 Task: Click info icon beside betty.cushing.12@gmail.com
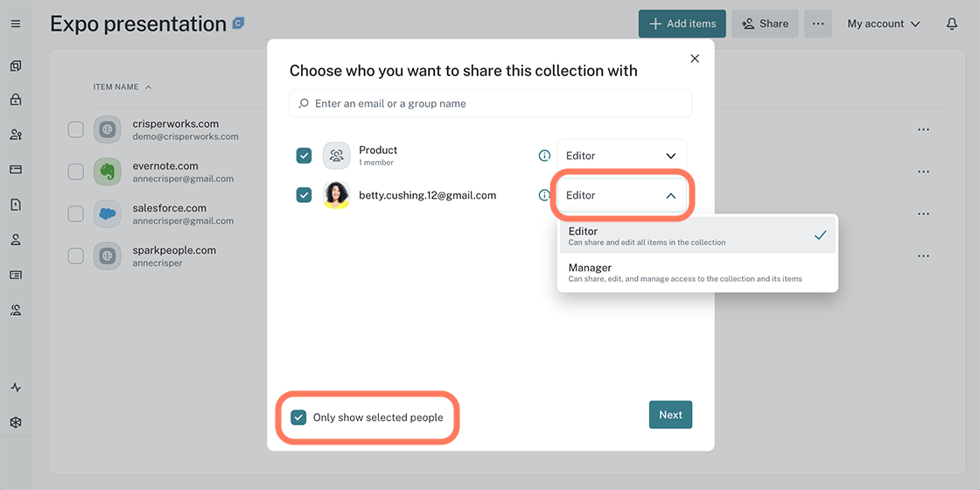[x=544, y=196]
